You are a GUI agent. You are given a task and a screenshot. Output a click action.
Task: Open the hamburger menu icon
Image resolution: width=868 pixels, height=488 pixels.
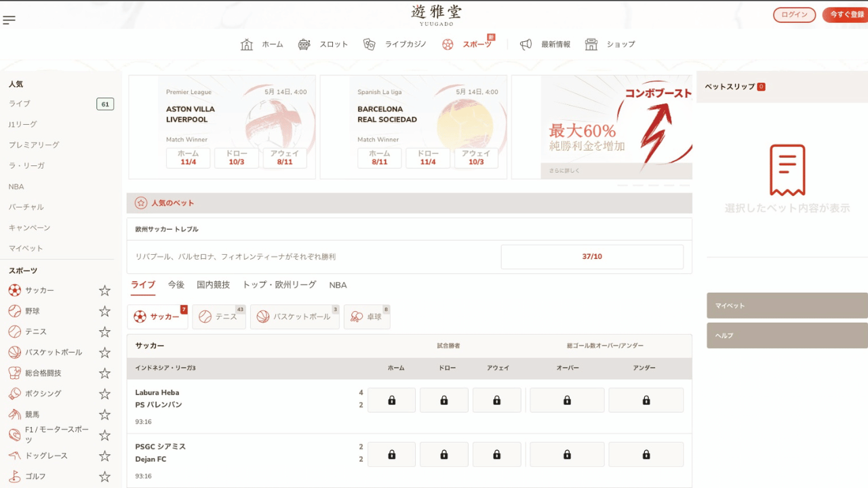9,20
